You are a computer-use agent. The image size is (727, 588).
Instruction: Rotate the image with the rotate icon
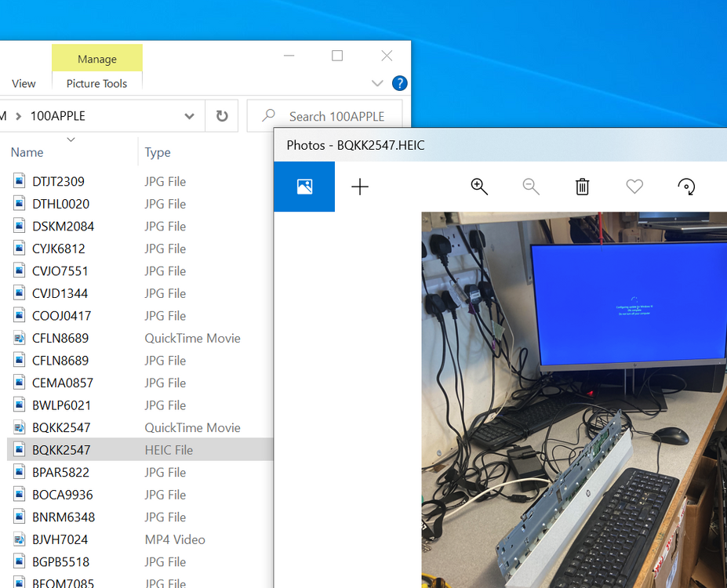point(687,187)
